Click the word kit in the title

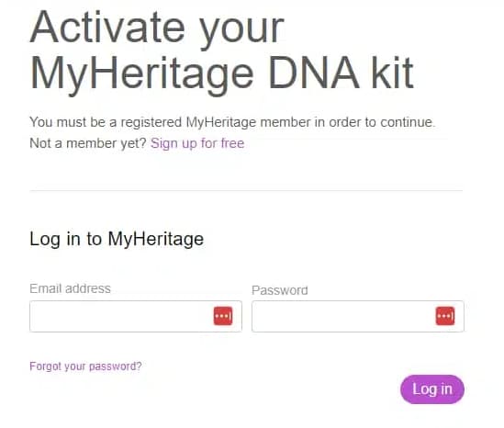pyautogui.click(x=393, y=73)
